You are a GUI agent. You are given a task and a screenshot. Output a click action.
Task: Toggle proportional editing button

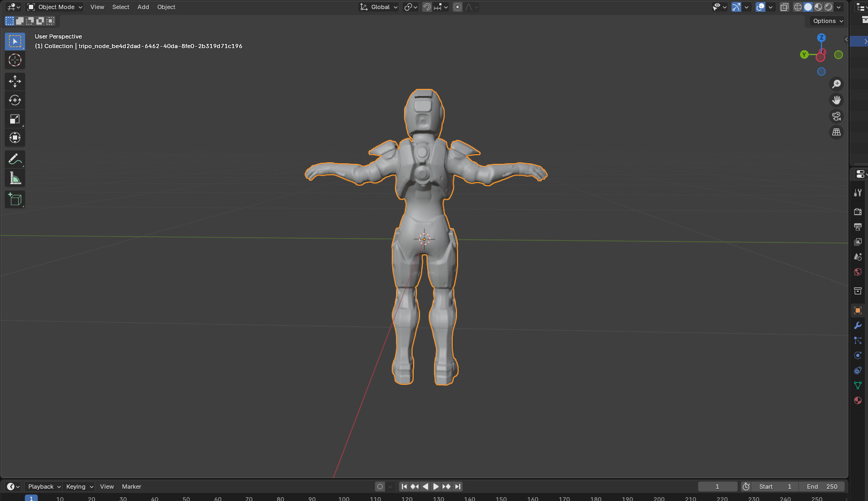tap(458, 7)
